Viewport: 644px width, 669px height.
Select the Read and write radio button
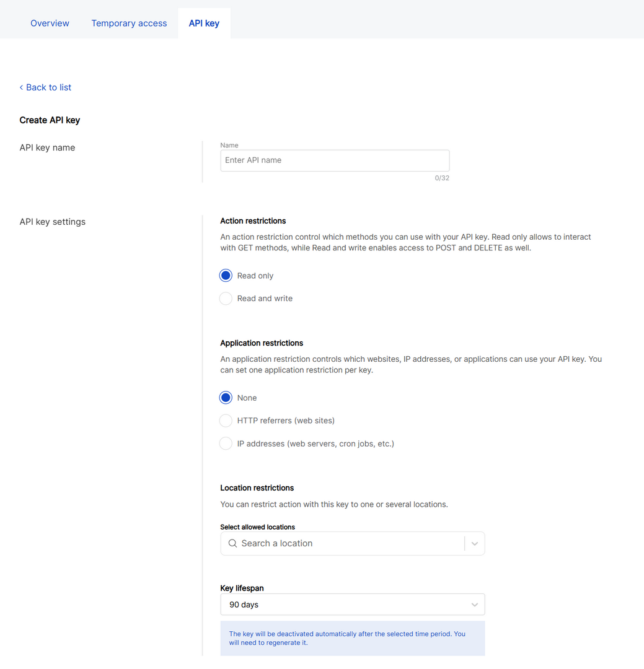click(226, 298)
